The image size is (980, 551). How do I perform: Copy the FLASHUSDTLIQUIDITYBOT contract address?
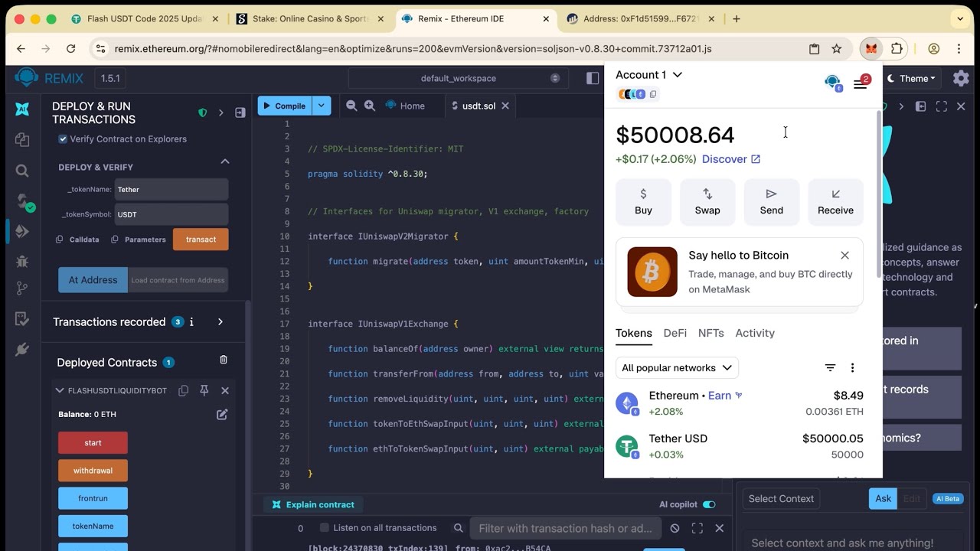(184, 390)
